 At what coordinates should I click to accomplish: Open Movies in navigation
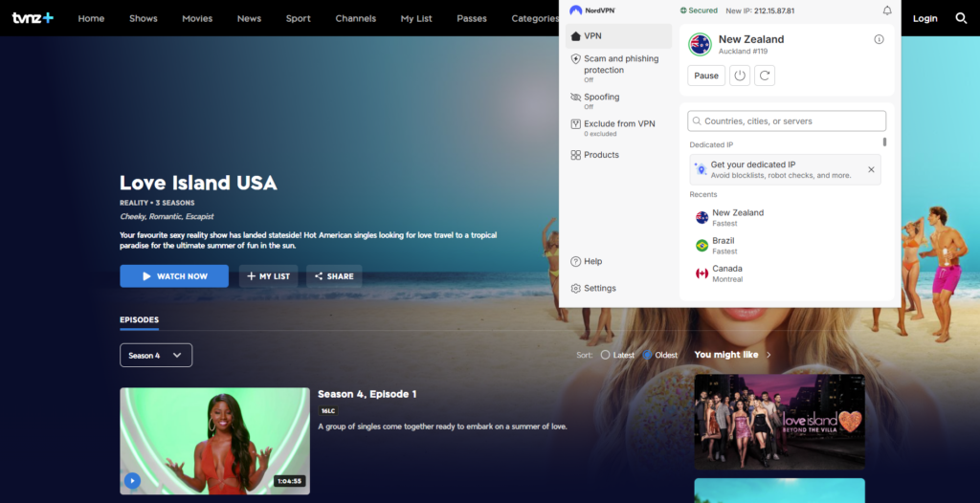click(197, 18)
